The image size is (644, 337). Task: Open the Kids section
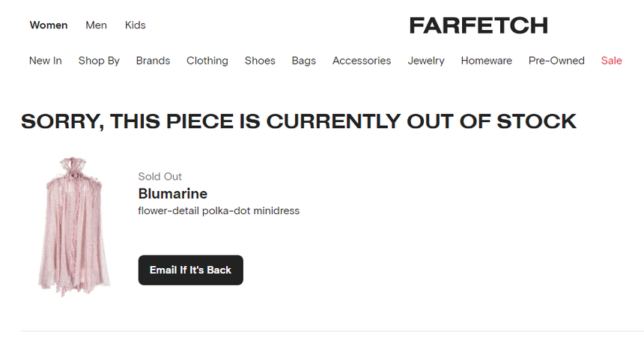pos(136,25)
